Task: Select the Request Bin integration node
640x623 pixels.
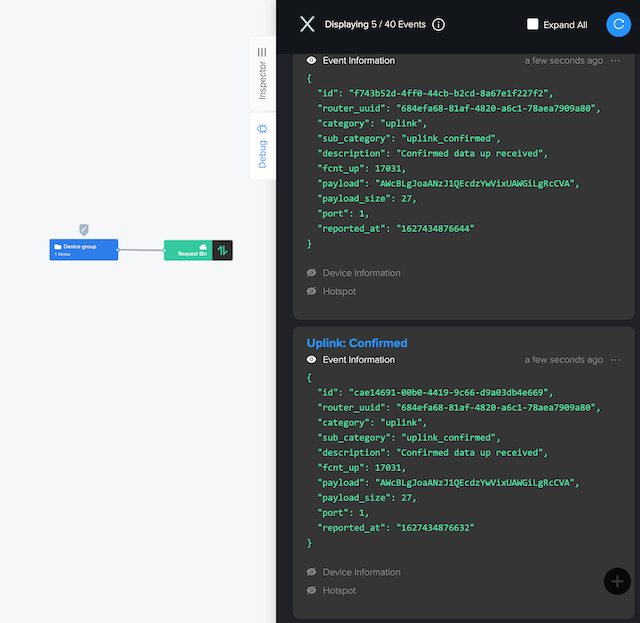Action: (x=188, y=250)
